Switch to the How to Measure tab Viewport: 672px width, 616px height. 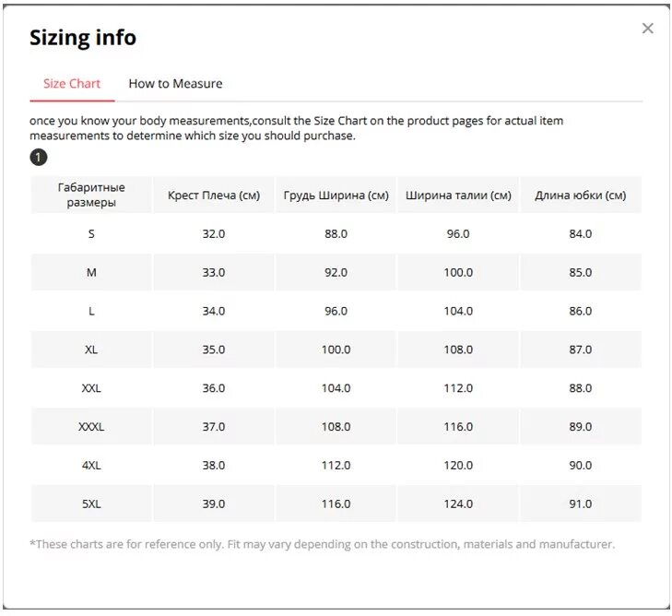pyautogui.click(x=175, y=83)
